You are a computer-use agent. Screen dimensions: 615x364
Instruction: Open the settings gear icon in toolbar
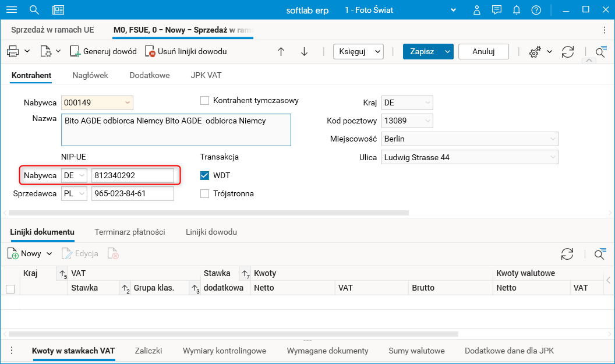(x=535, y=52)
